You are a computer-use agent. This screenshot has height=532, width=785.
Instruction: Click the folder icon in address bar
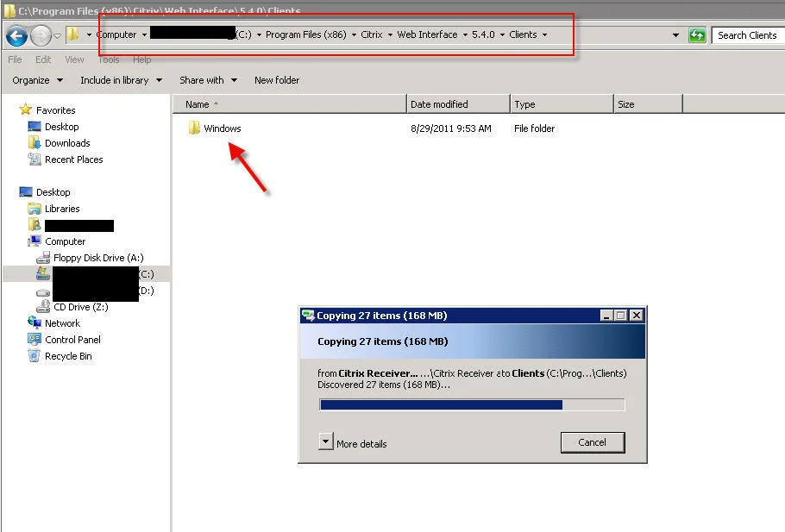(x=73, y=34)
